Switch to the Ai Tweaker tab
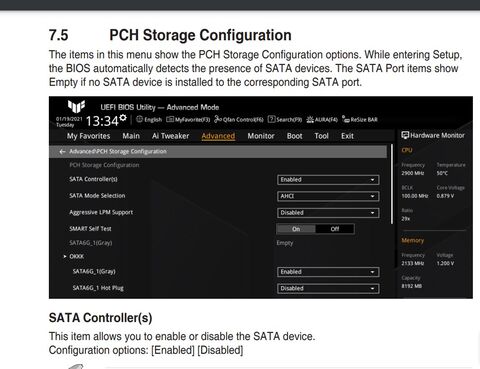Image resolution: width=480 pixels, height=369 pixels. (x=170, y=136)
